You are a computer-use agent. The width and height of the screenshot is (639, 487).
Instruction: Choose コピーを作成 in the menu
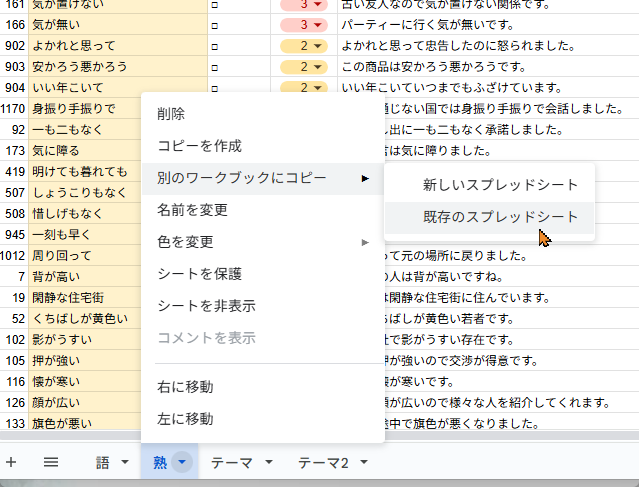click(x=263, y=145)
